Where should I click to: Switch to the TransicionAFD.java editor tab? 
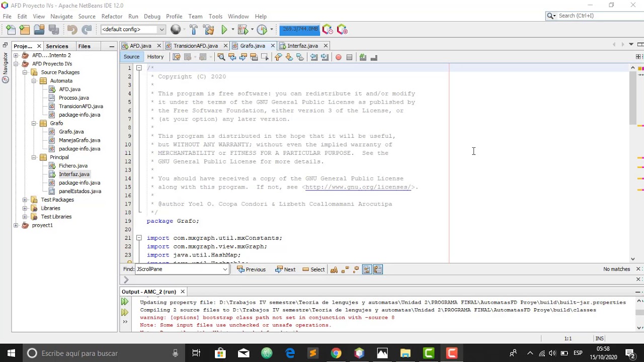[x=195, y=46]
